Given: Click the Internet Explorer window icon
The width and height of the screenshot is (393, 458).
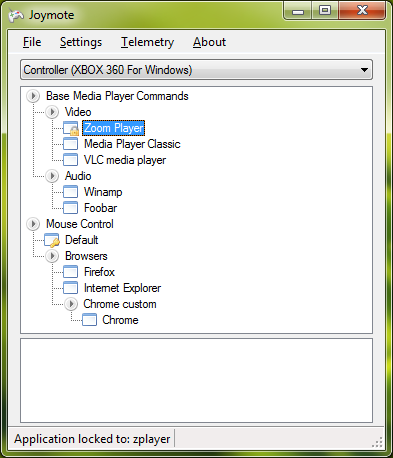Looking at the screenshot, I should tap(70, 288).
